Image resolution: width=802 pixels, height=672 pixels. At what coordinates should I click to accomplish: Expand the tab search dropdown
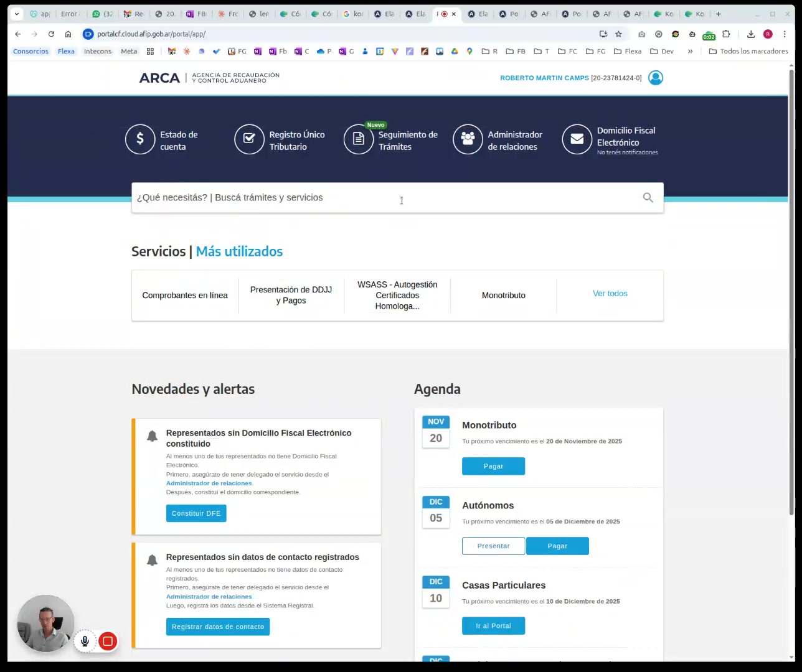17,14
